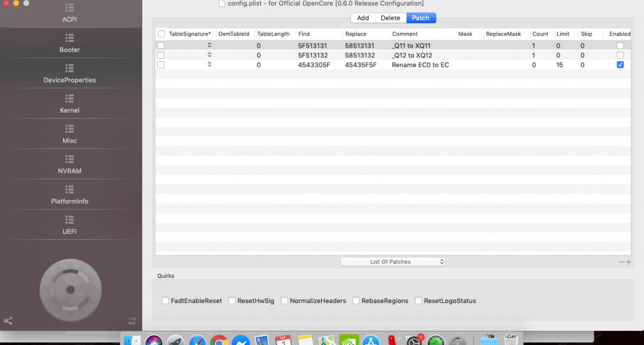
Task: Click the PayPal donate icon
Action: (x=132, y=320)
